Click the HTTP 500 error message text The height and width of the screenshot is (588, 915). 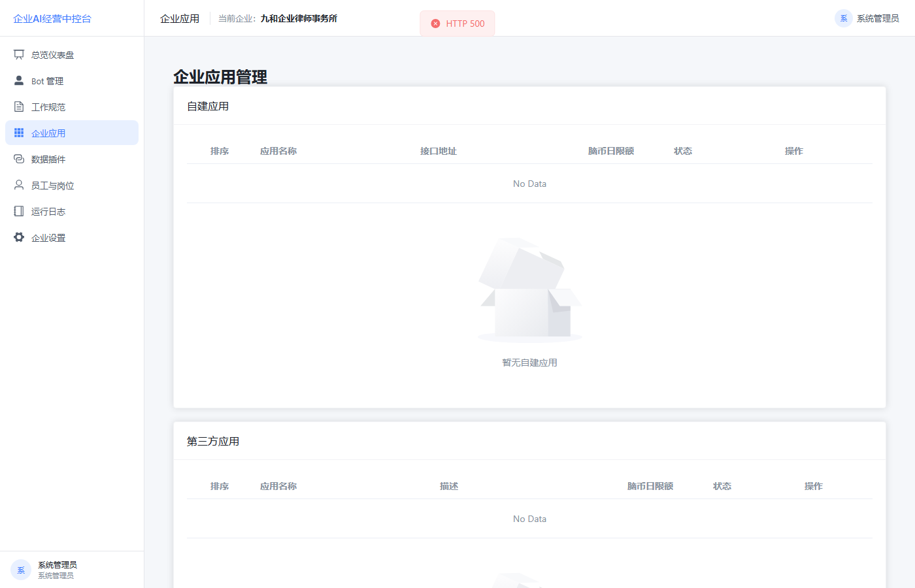point(465,24)
